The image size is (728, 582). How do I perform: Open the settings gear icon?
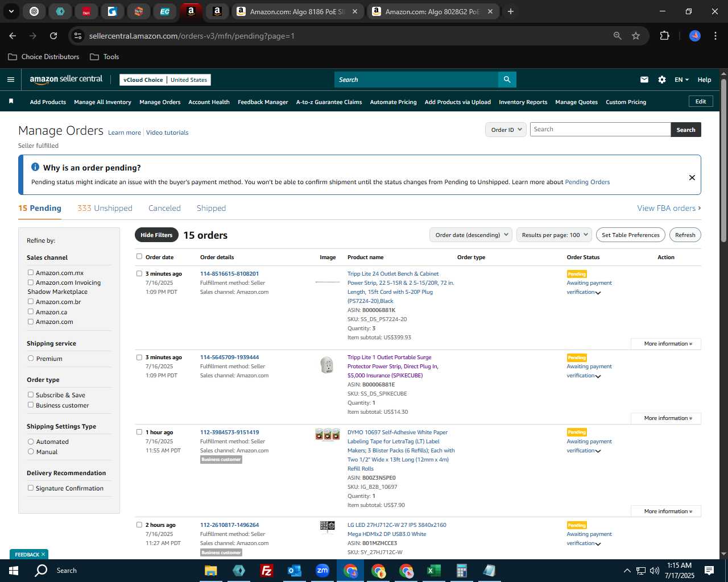(x=661, y=80)
